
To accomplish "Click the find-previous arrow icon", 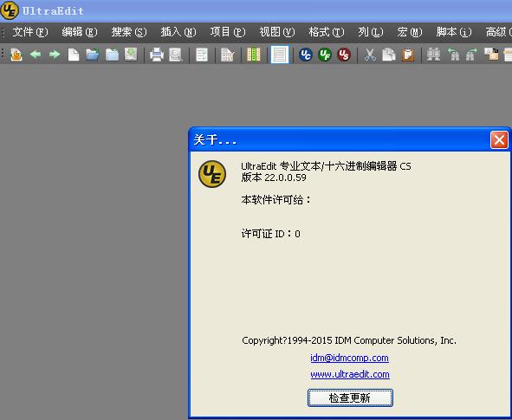I will click(453, 55).
